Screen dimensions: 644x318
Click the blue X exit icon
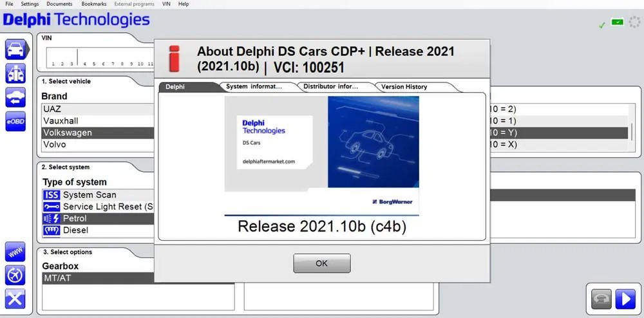click(x=15, y=299)
